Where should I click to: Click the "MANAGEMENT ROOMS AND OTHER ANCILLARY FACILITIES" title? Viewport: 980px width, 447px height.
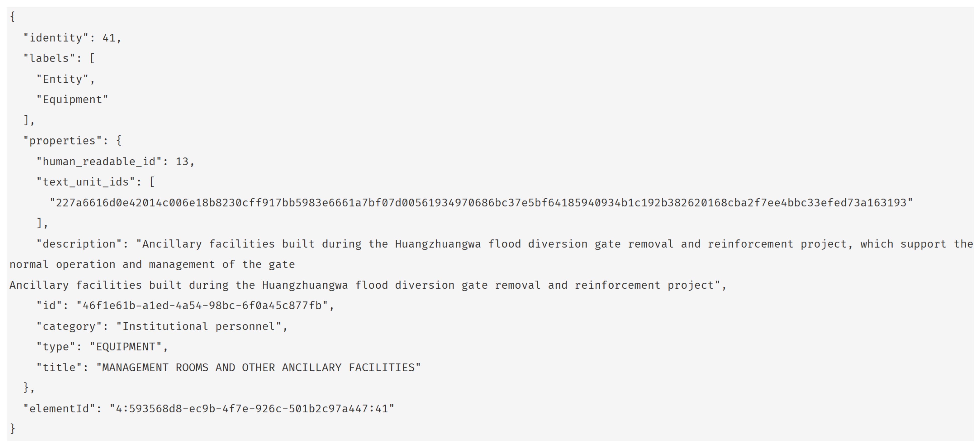tap(258, 368)
